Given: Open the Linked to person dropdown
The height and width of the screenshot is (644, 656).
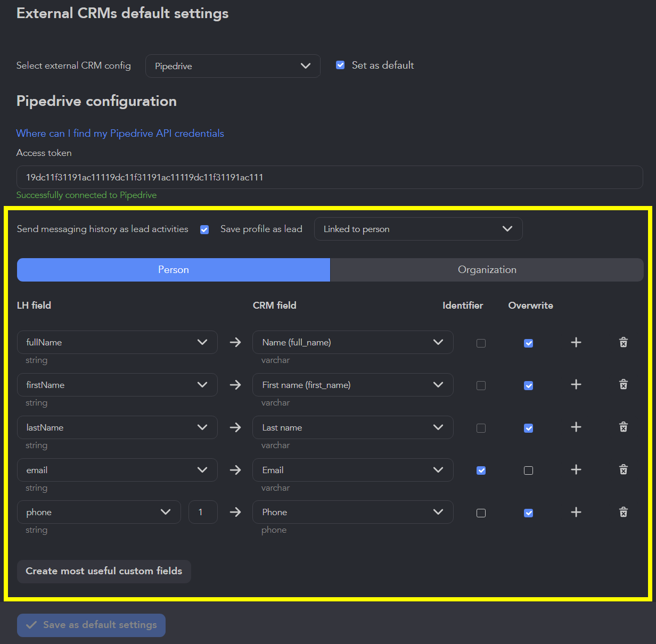Looking at the screenshot, I should pos(418,229).
